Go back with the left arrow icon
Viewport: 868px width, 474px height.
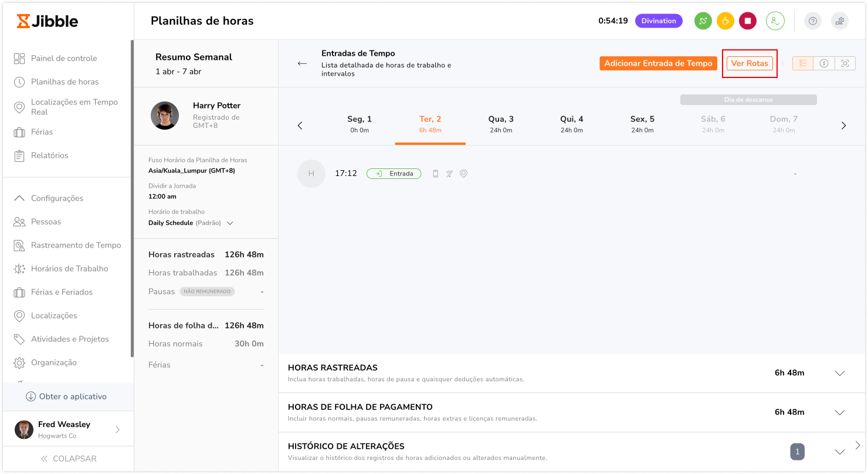click(x=302, y=63)
